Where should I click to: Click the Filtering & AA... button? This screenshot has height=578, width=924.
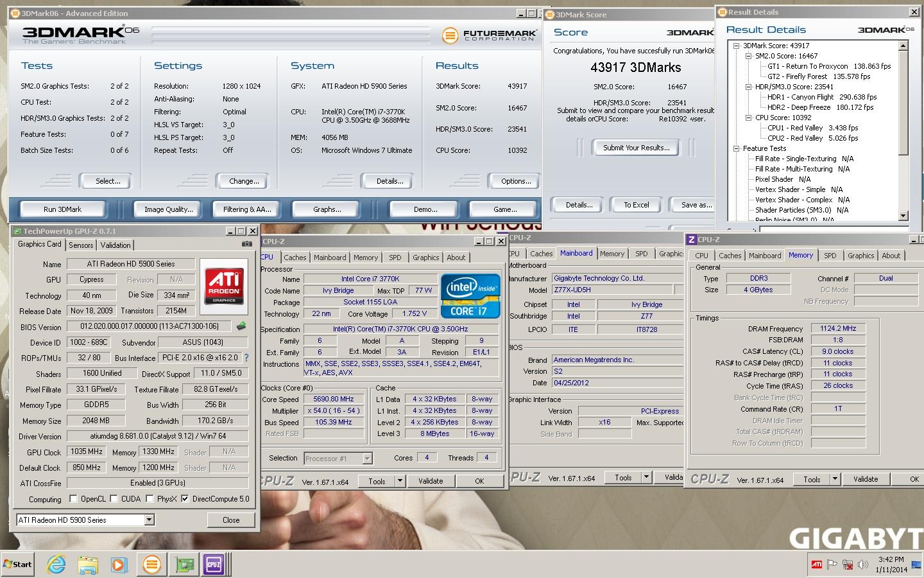tap(247, 209)
